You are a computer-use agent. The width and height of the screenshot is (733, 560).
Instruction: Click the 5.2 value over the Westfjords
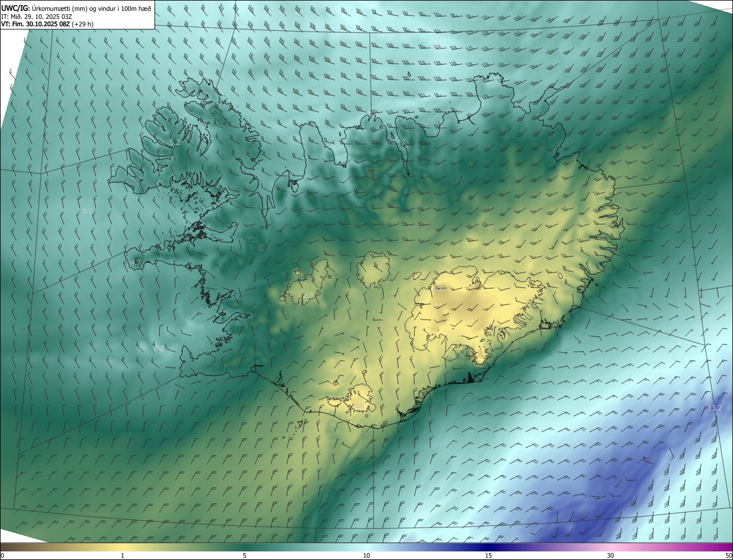175,142
